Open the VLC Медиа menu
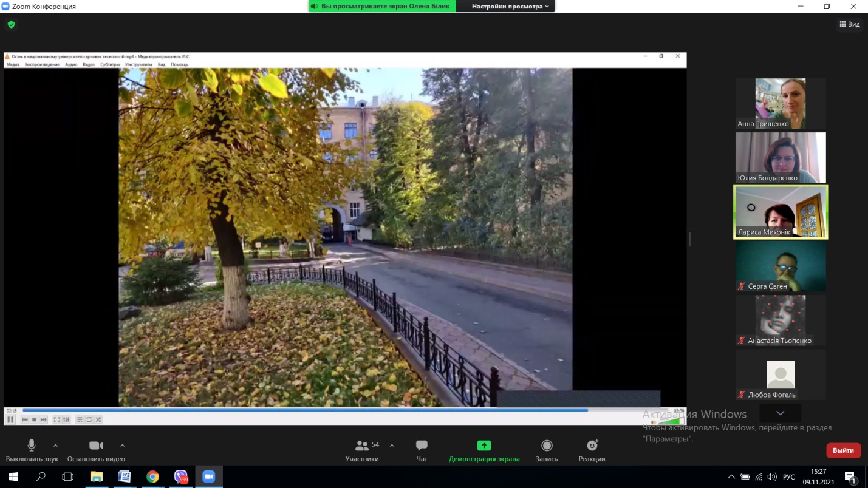 pyautogui.click(x=13, y=64)
